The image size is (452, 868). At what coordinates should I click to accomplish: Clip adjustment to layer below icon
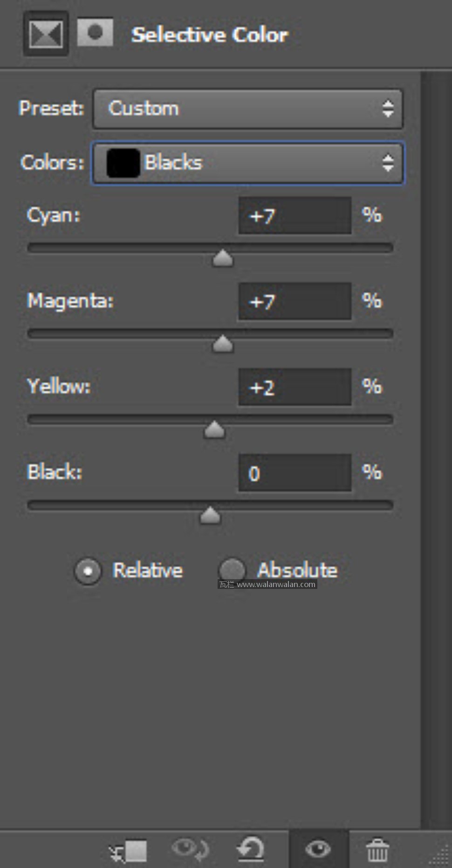(128, 851)
